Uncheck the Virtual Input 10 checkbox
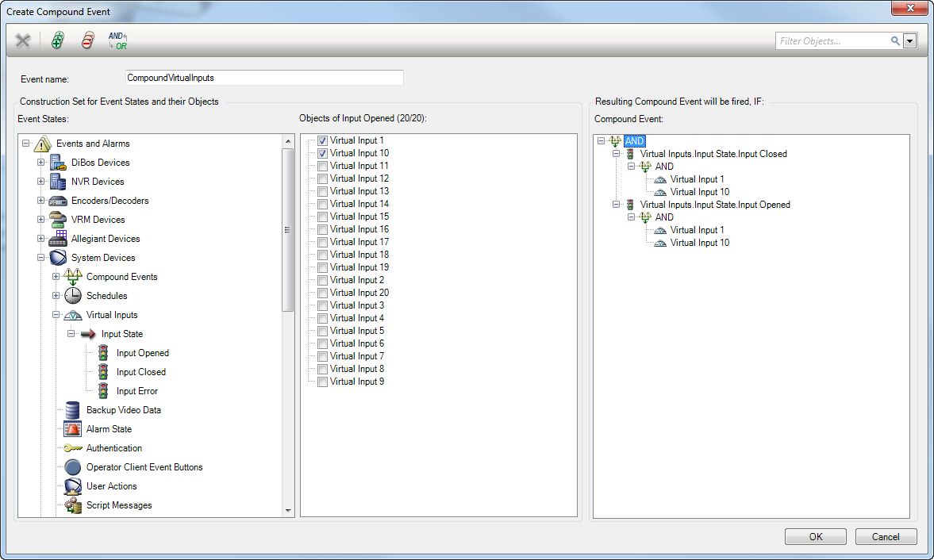Image resolution: width=934 pixels, height=560 pixels. pyautogui.click(x=322, y=154)
